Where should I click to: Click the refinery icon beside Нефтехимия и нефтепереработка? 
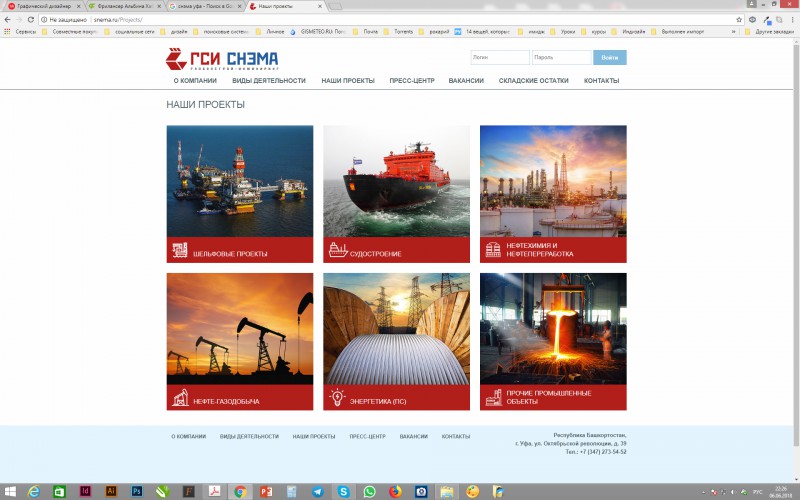click(493, 250)
